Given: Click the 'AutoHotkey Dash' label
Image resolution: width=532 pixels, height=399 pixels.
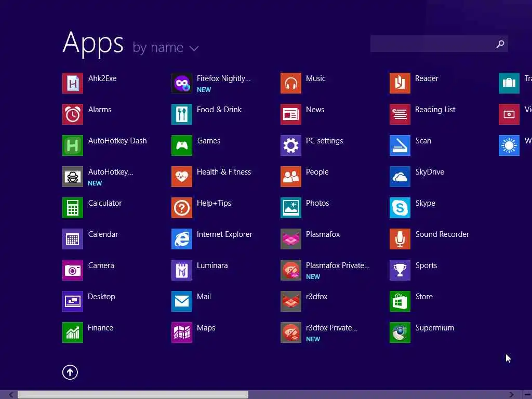Looking at the screenshot, I should (117, 141).
